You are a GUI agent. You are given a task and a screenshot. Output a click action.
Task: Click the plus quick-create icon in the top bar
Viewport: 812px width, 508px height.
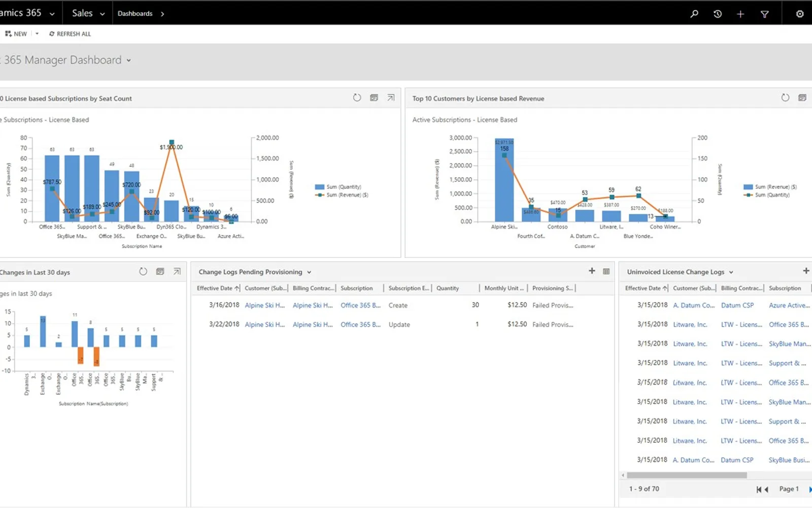740,14
